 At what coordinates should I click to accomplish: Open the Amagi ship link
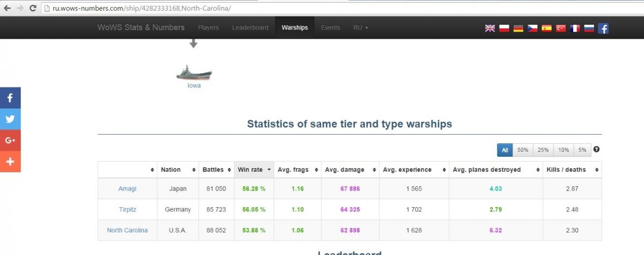point(127,189)
